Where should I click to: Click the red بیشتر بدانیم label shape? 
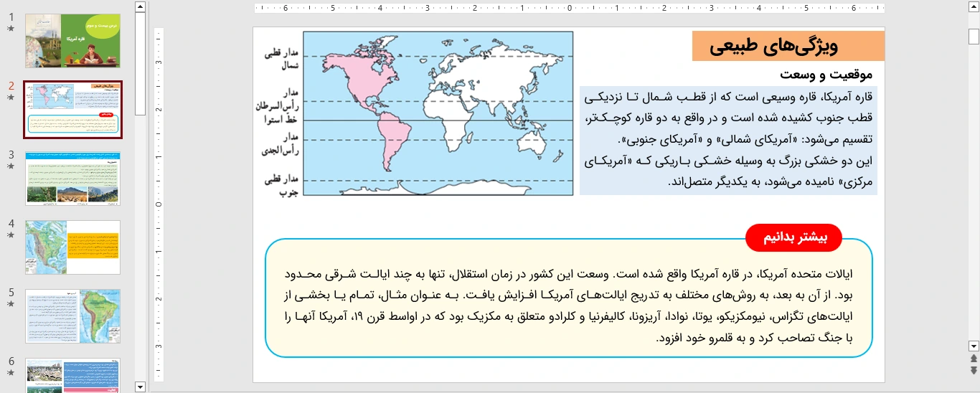point(793,238)
